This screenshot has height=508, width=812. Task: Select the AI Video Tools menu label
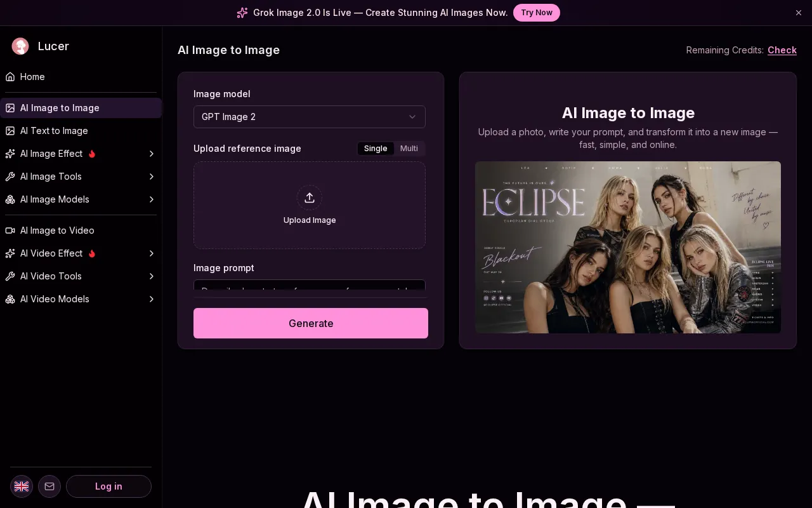click(51, 276)
